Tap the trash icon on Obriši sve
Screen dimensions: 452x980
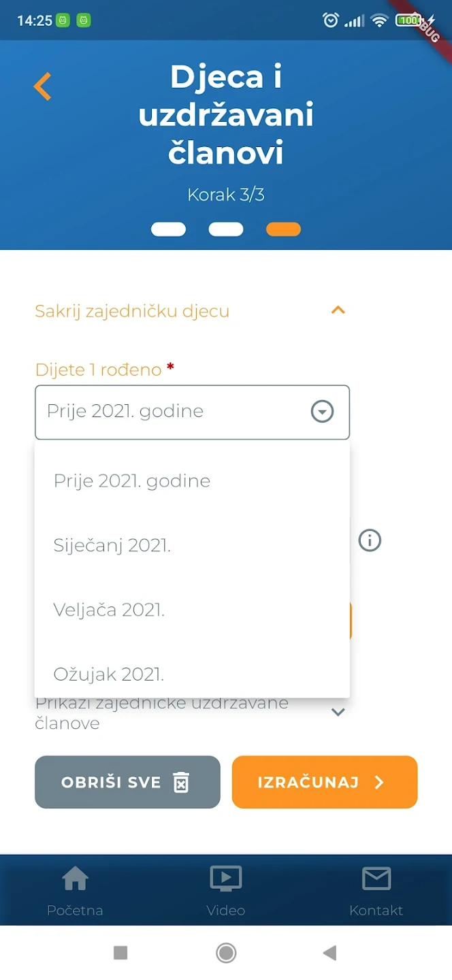pos(180,782)
